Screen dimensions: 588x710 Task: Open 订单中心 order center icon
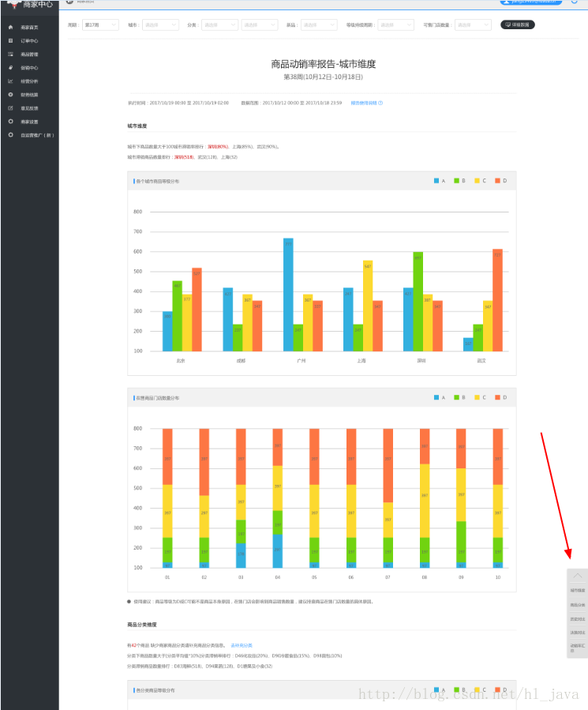coord(10,41)
